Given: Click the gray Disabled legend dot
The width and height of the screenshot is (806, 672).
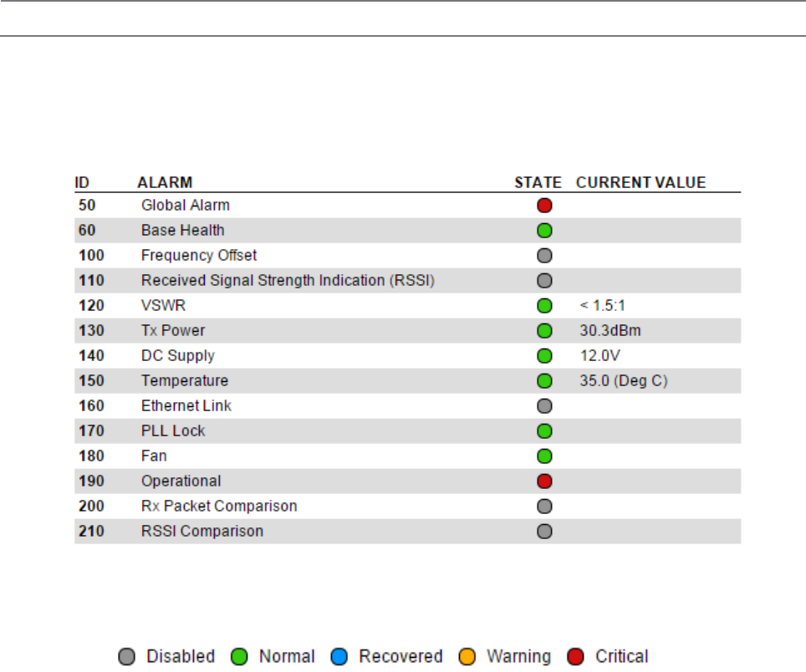Looking at the screenshot, I should pos(126,657).
